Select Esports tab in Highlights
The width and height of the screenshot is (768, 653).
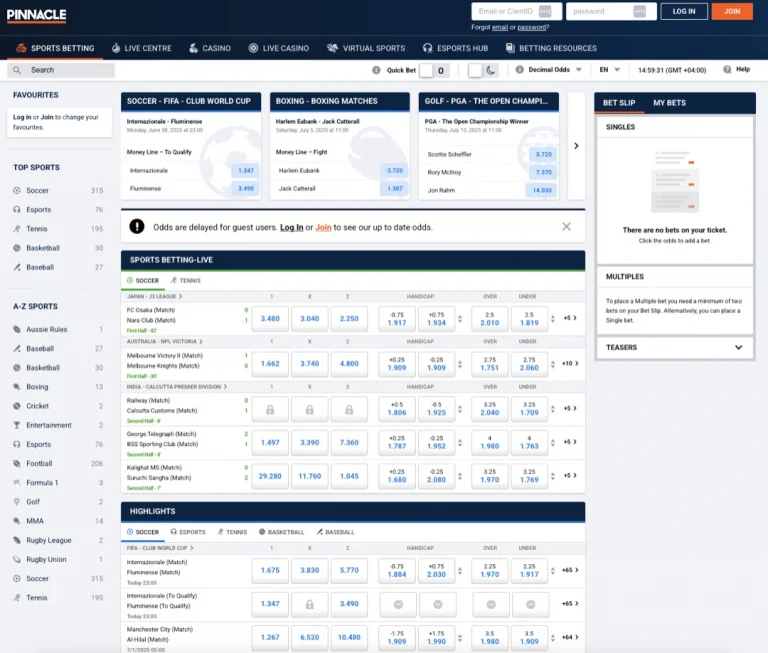pos(188,532)
